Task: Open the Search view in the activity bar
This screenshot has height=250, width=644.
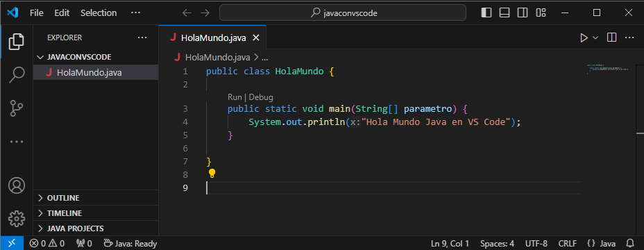Action: point(17,75)
